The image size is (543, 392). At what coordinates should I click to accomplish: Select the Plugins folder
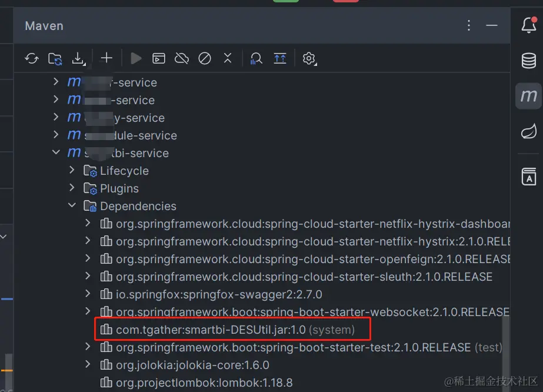point(111,188)
